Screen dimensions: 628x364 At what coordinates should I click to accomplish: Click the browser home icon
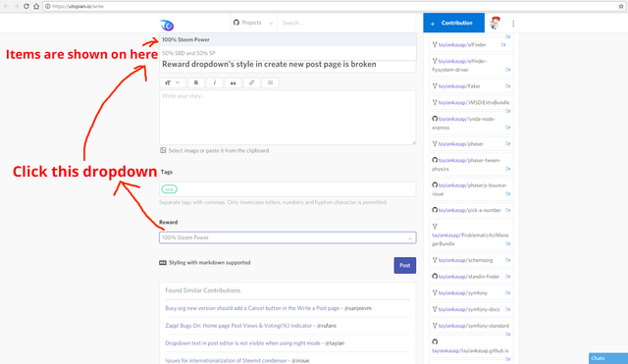click(36, 7)
